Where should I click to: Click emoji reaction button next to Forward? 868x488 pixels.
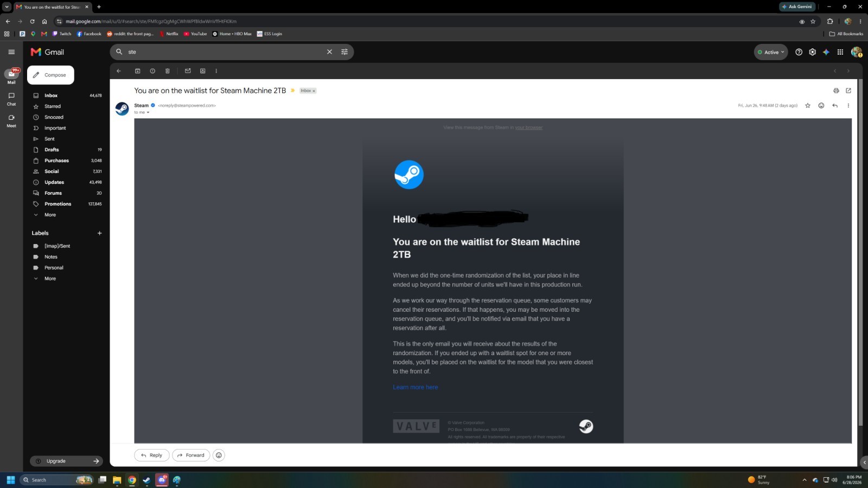[219, 455]
